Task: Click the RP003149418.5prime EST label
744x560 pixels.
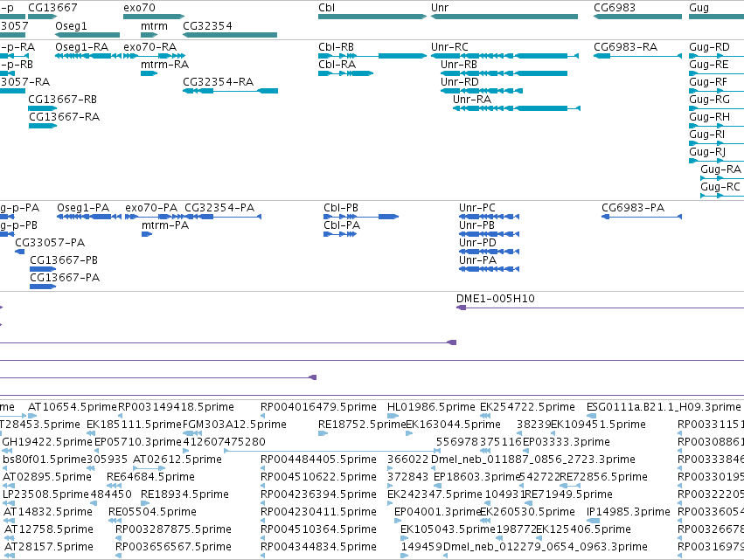Action: point(176,407)
